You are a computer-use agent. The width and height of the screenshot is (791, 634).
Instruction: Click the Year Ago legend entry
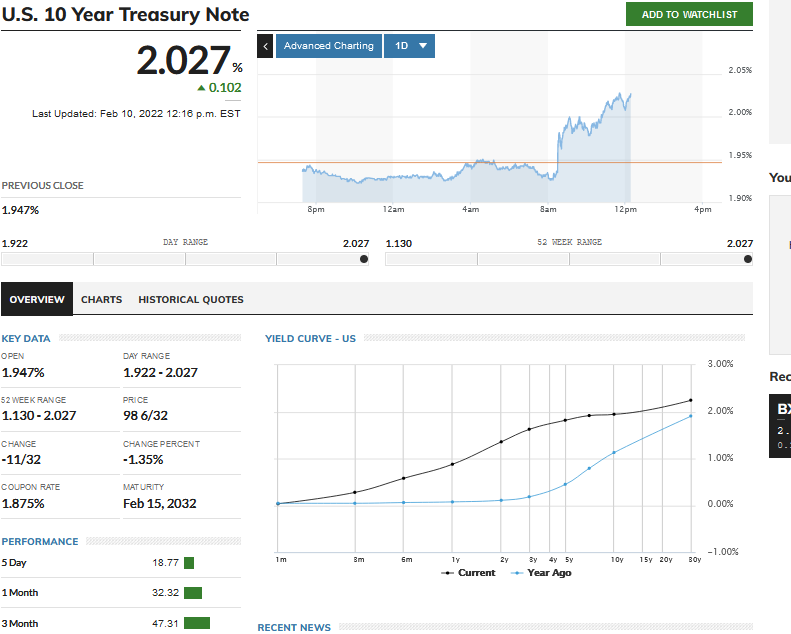[x=541, y=573]
